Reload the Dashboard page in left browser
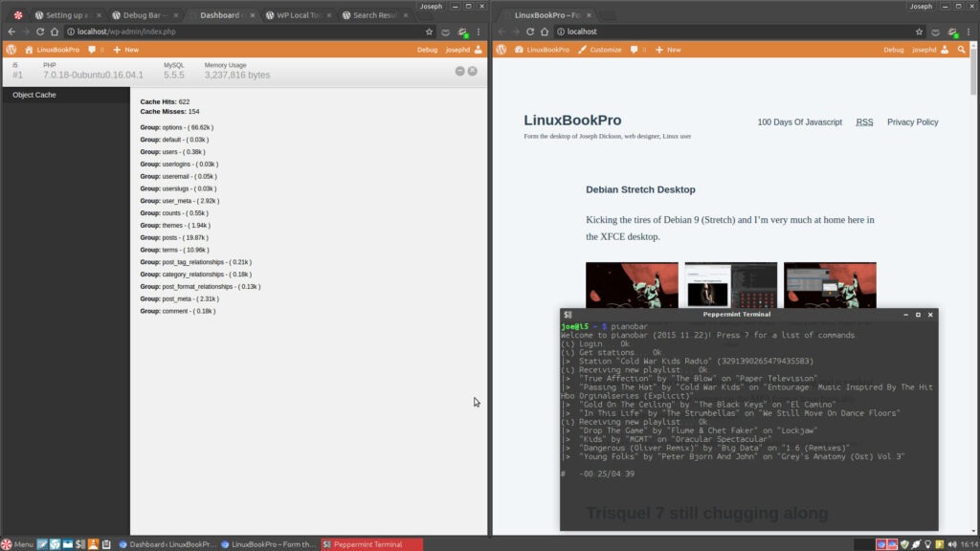980x551 pixels. [40, 32]
